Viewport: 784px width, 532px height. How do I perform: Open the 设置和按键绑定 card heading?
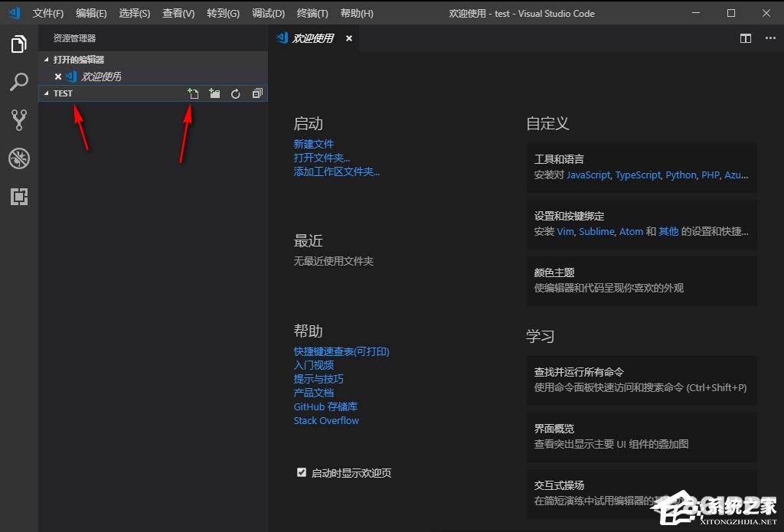(569, 216)
